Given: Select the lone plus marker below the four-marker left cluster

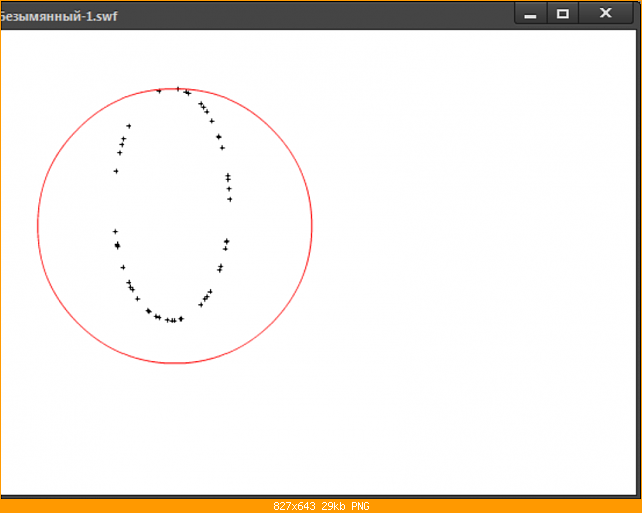Looking at the screenshot, I should tap(116, 171).
